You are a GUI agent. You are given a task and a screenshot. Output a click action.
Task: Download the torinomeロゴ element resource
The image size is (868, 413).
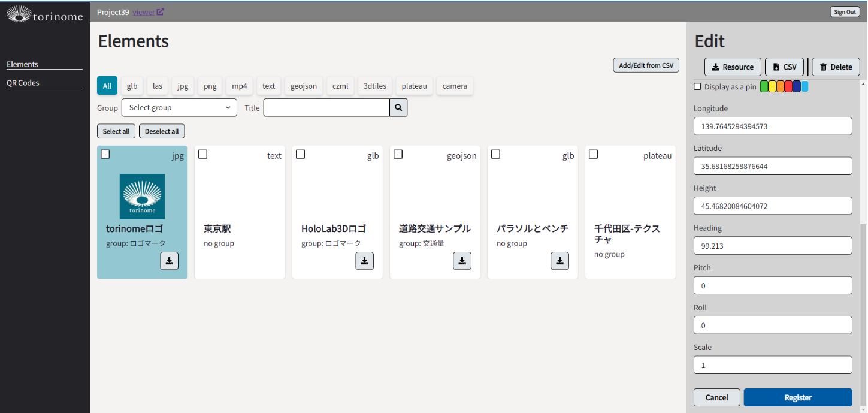click(169, 261)
